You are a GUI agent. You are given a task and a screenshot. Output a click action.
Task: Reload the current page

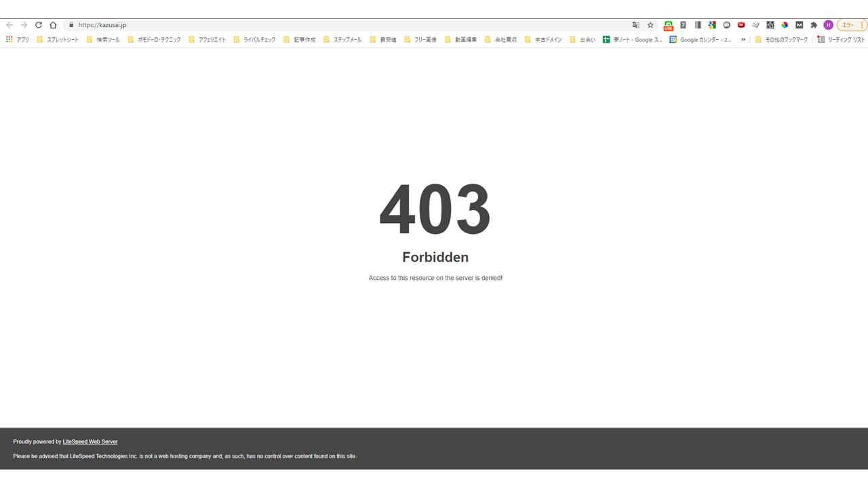[39, 25]
